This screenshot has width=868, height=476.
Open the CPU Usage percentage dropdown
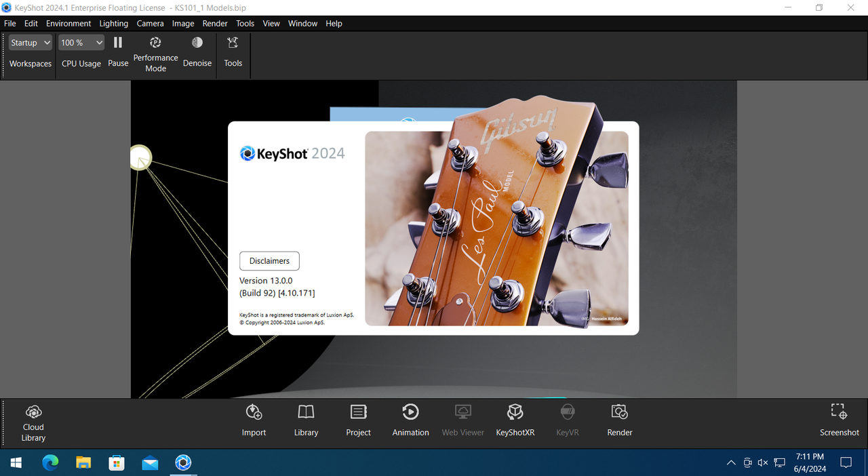(x=81, y=43)
